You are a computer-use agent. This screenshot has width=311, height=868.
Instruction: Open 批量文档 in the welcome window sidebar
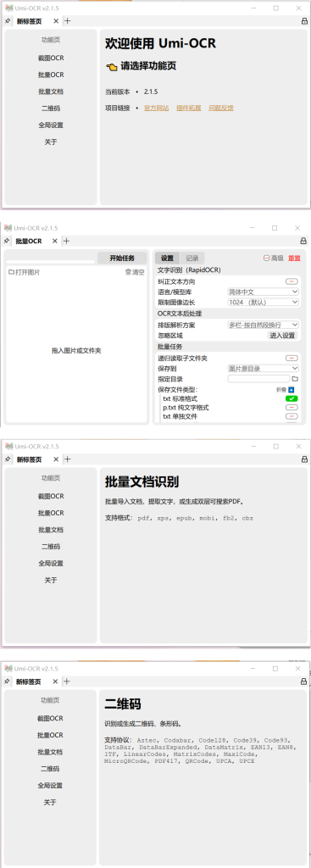50,92
